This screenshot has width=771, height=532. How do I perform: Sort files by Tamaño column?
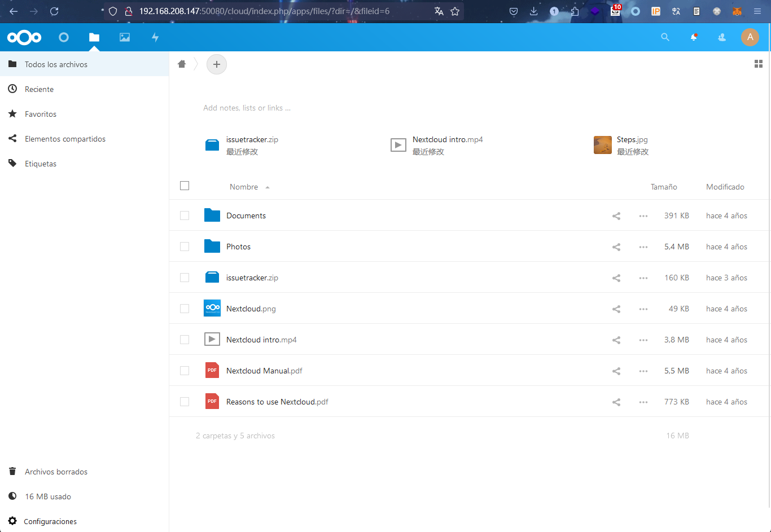[x=664, y=187]
